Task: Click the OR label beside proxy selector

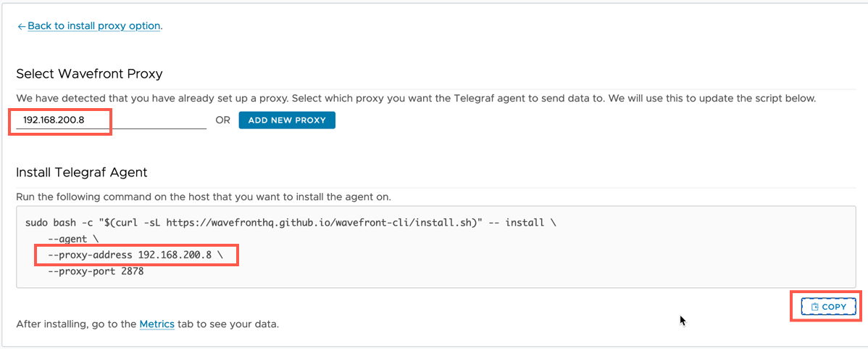Action: (222, 120)
